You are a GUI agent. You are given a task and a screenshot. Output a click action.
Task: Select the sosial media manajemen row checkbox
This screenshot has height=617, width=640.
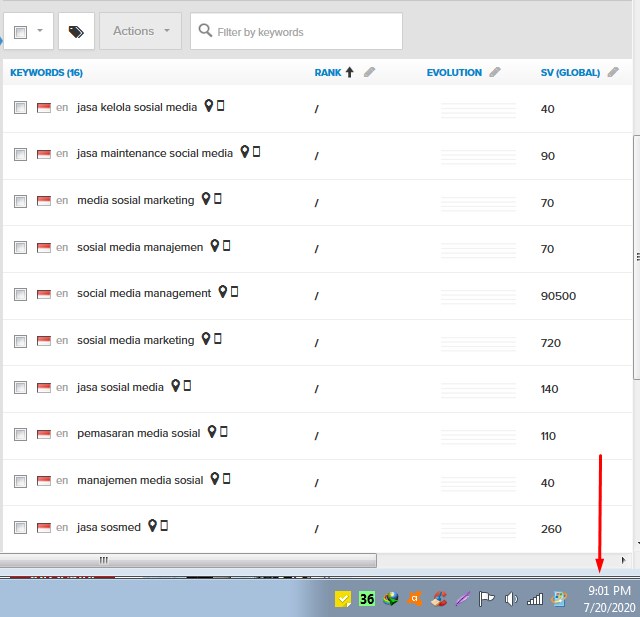click(21, 248)
